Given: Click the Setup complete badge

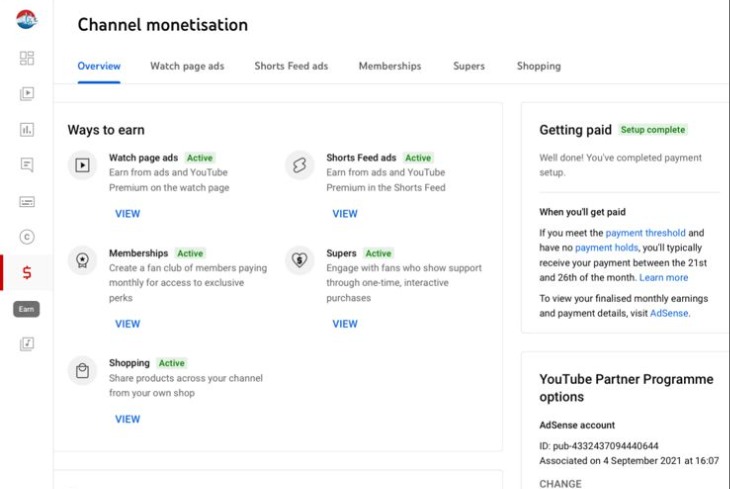Looking at the screenshot, I should [x=653, y=130].
